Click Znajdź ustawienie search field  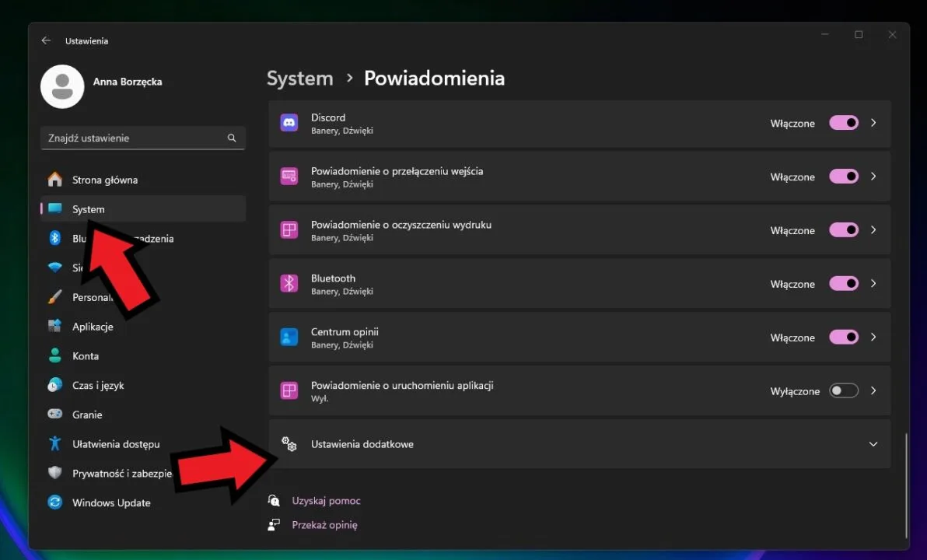pos(142,138)
